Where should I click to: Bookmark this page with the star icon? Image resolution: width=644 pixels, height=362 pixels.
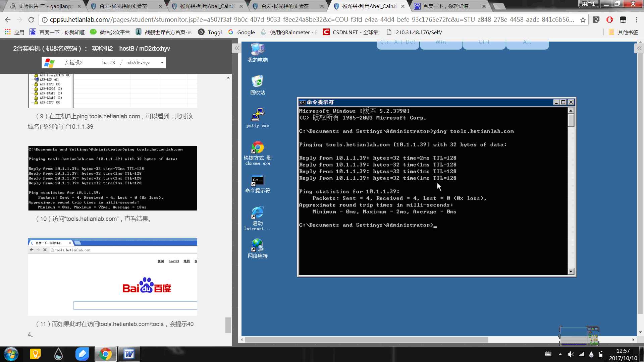(583, 20)
